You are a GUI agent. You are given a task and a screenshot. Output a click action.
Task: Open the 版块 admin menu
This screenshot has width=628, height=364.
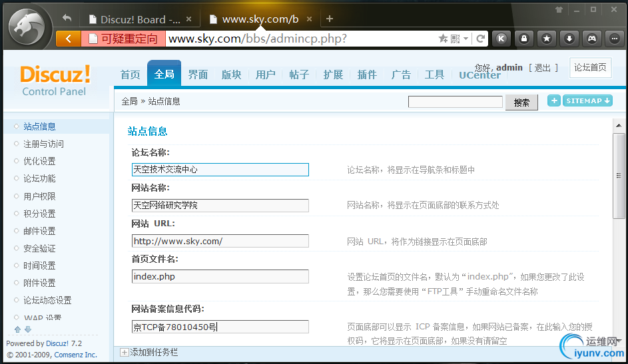tap(232, 75)
